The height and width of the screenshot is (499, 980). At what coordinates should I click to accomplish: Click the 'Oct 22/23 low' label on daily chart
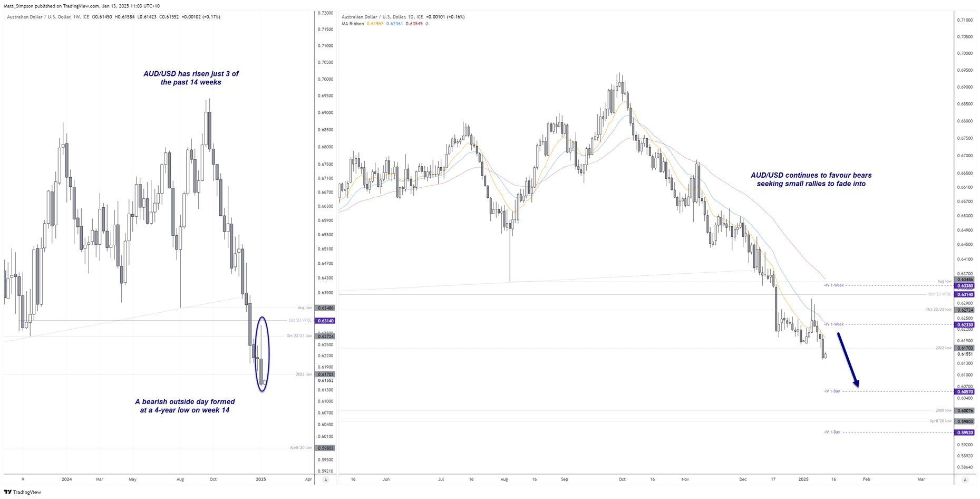click(x=939, y=310)
